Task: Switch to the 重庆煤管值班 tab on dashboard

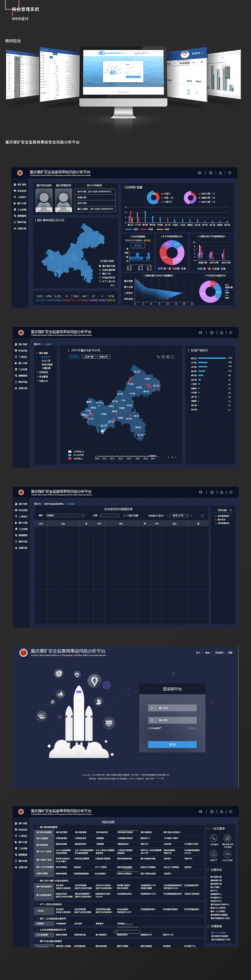Action: point(64,186)
